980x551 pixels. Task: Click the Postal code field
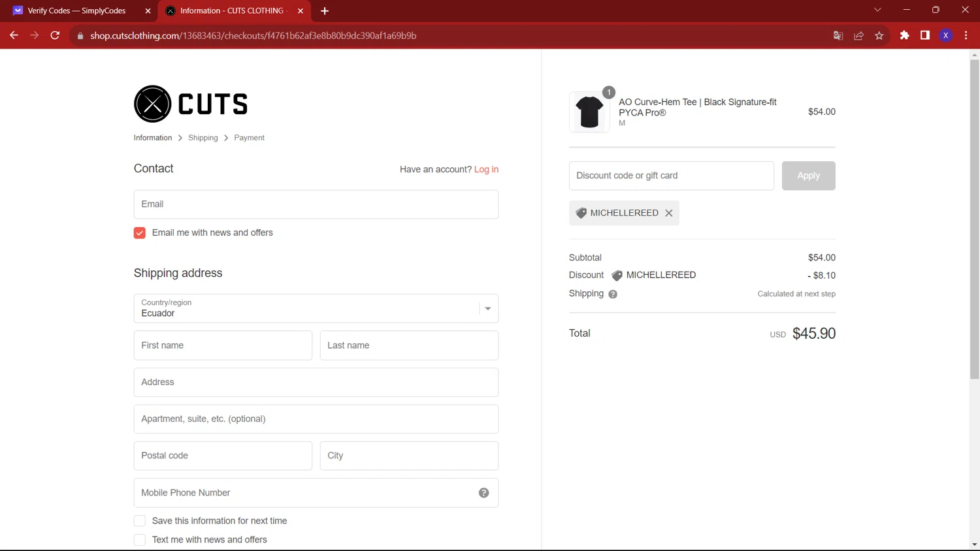click(x=223, y=456)
